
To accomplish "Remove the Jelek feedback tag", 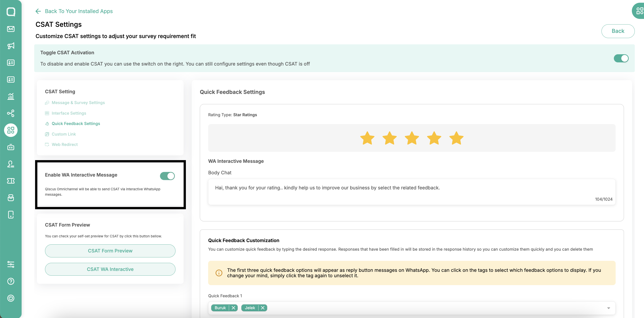I will [263, 308].
